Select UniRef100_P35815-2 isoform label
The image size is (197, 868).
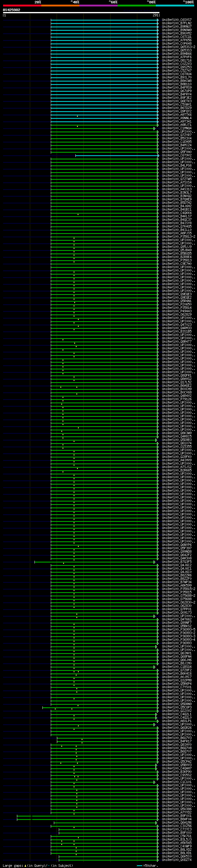(x=179, y=589)
